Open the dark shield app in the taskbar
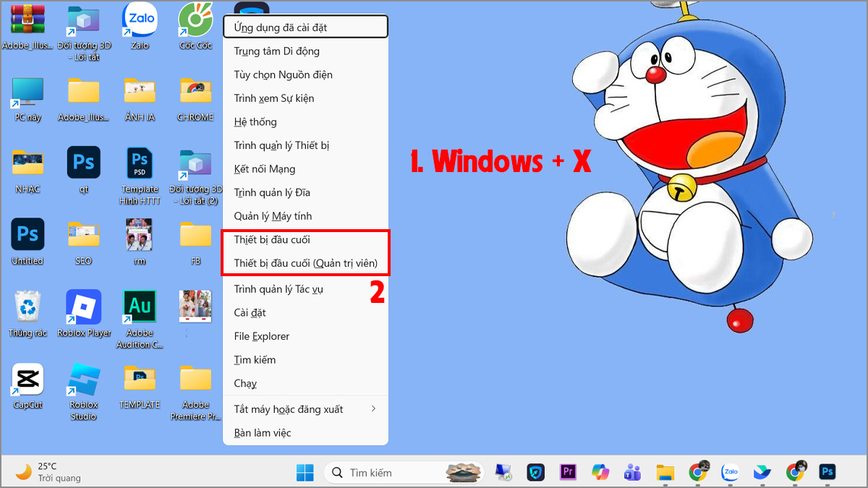The width and height of the screenshot is (868, 488). (x=535, y=472)
